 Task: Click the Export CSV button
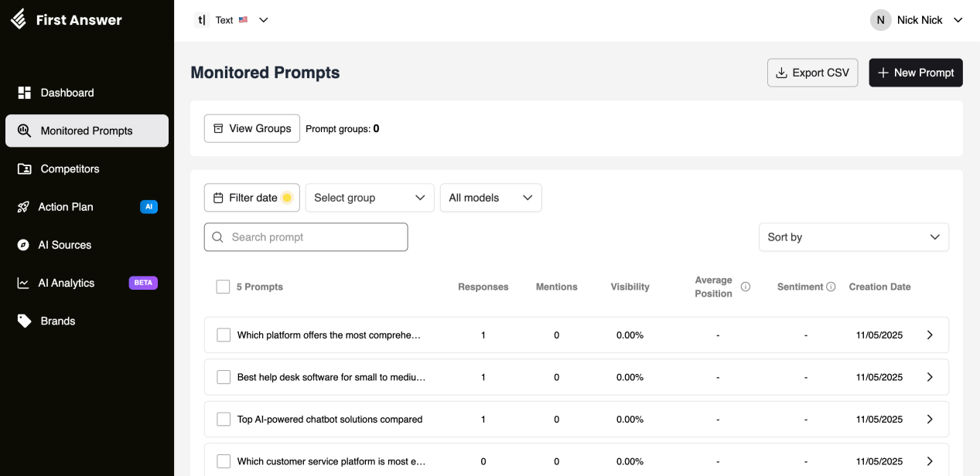[x=812, y=73]
